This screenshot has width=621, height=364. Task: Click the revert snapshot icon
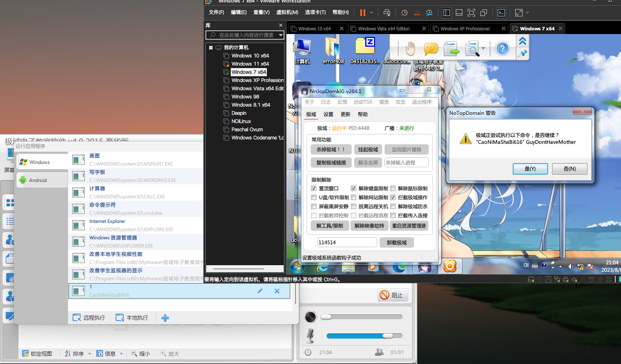click(417, 13)
